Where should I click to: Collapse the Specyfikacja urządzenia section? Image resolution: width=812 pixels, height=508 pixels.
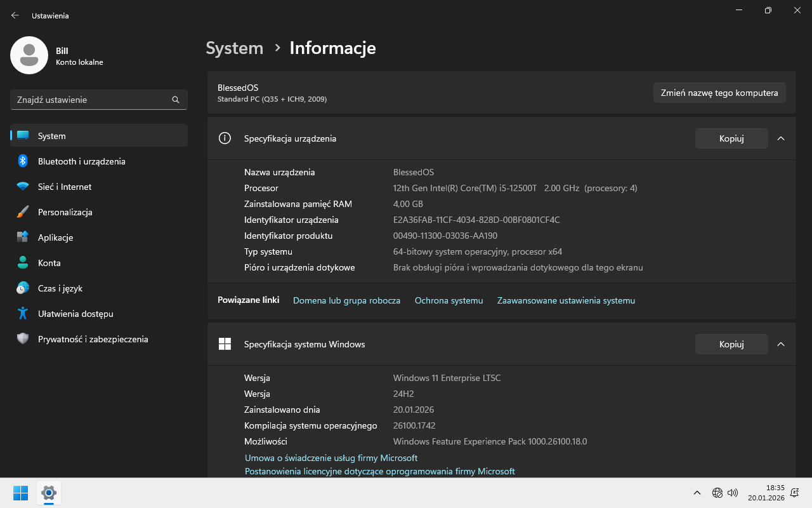pos(781,138)
